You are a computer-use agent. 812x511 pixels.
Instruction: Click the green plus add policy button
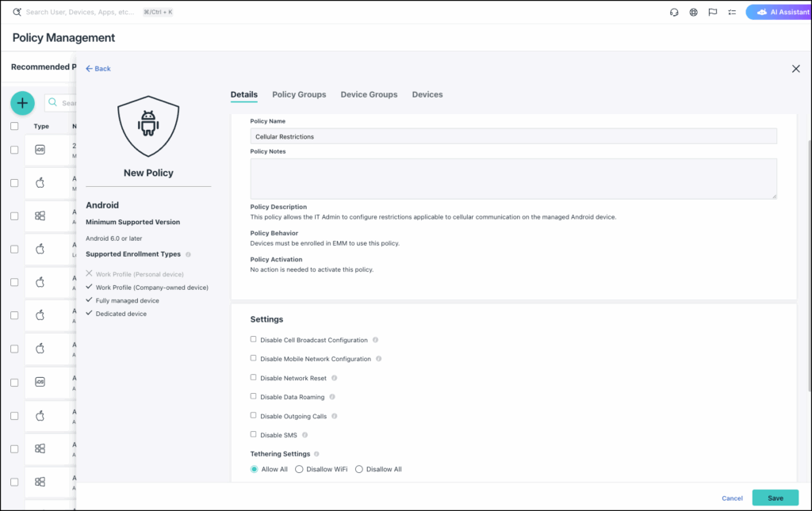click(22, 103)
